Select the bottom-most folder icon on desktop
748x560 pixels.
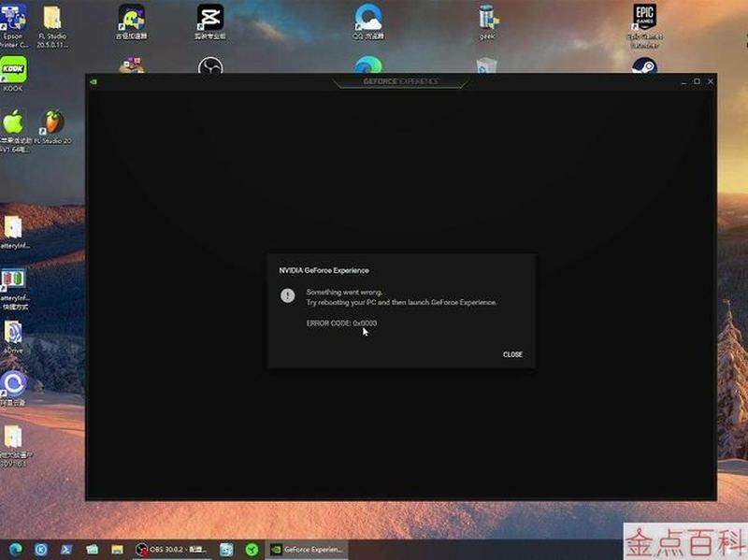(14, 446)
